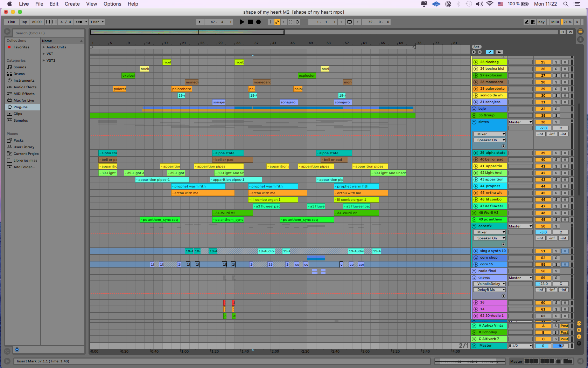Toggle the metronome button
588x368 pixels.
click(79, 22)
